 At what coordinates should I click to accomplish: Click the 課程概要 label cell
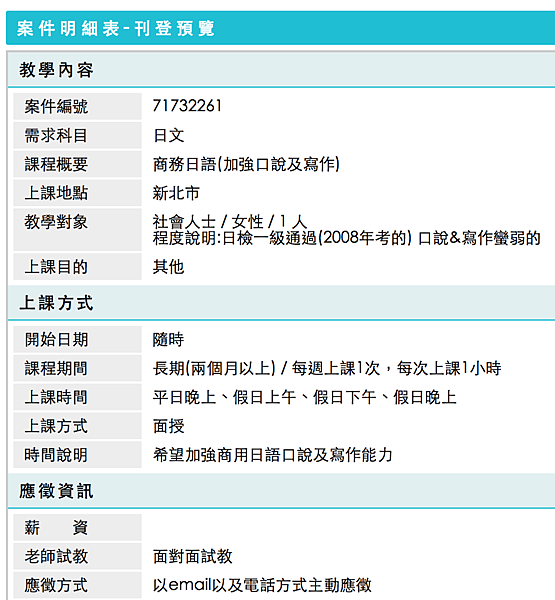[77, 164]
